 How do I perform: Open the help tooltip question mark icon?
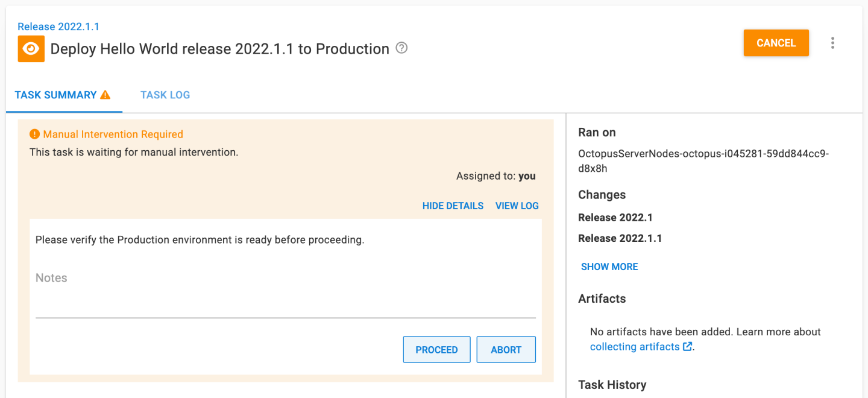[x=401, y=48]
